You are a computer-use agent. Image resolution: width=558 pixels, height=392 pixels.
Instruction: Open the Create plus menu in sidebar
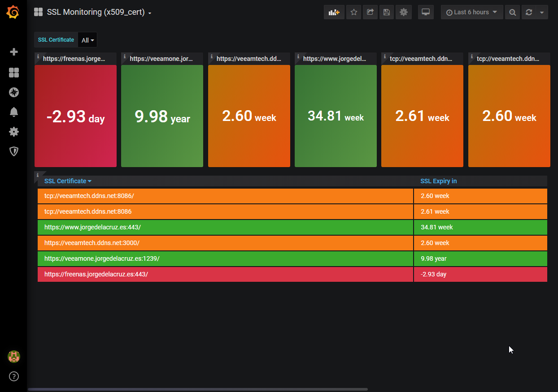14,52
